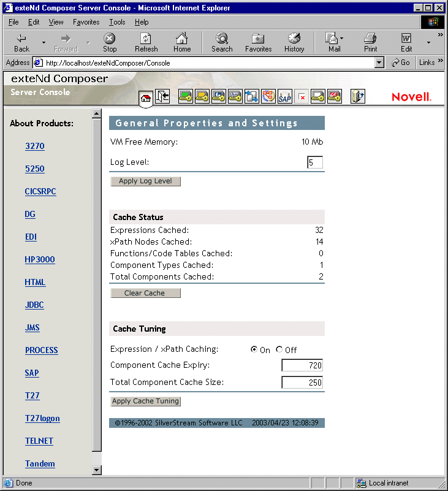The image size is (448, 491).
Task: Click the broken image red-X icon
Action: point(302,97)
